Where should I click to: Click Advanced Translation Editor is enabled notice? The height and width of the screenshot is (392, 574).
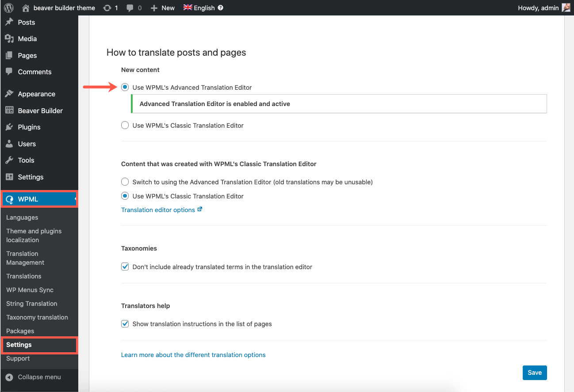click(339, 104)
